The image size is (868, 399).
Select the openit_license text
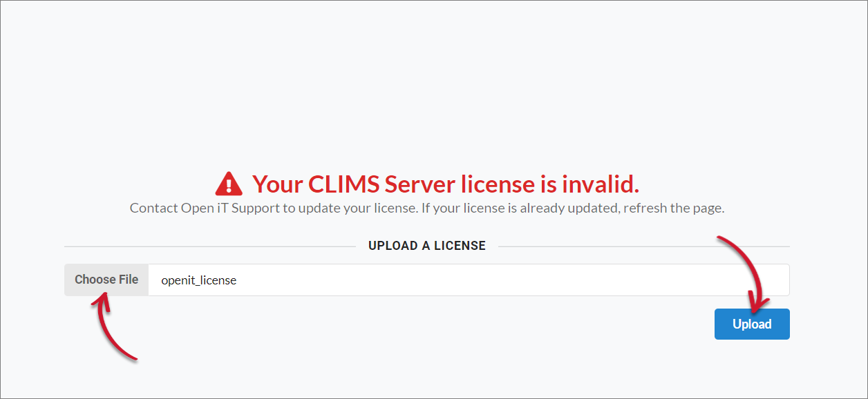pyautogui.click(x=198, y=280)
